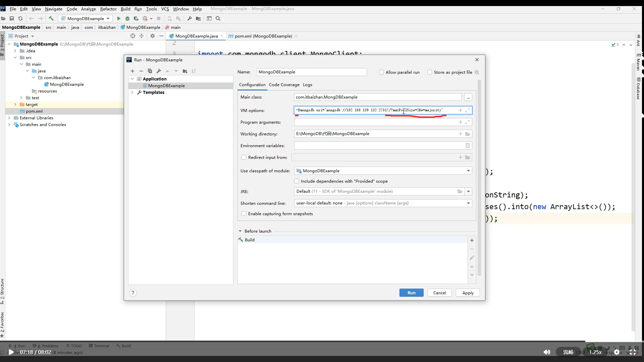Edit environment variables list icon
The width and height of the screenshot is (644, 362).
click(x=468, y=145)
